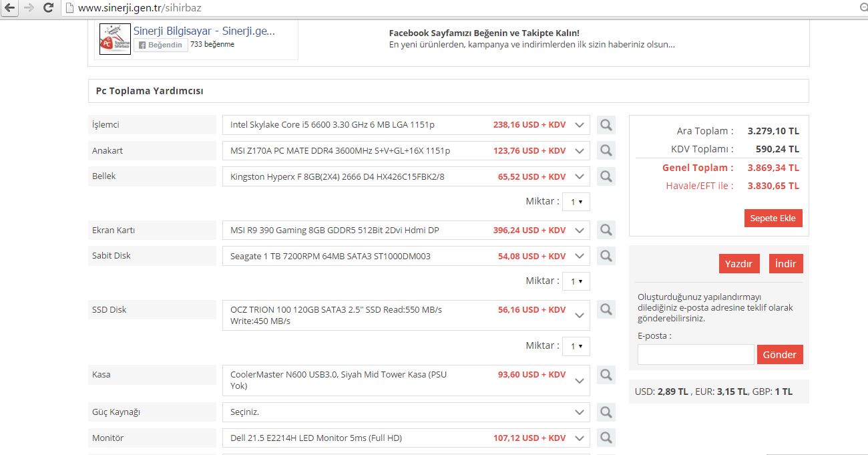Open the İşlemci dropdown showing Intel Skylake i5 6600
The width and height of the screenshot is (868, 455).
(x=406, y=125)
